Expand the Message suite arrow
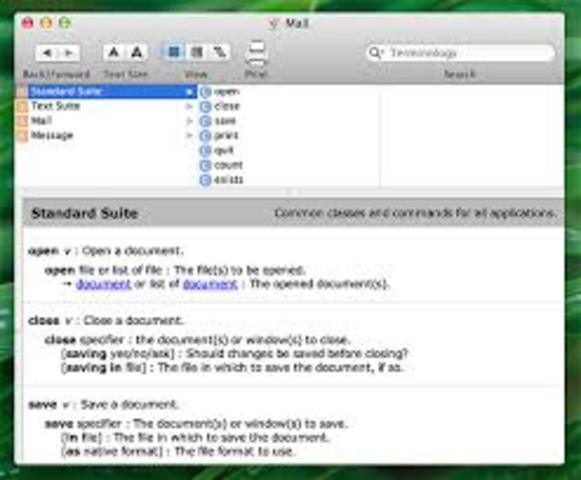Image resolution: width=581 pixels, height=480 pixels. (189, 136)
